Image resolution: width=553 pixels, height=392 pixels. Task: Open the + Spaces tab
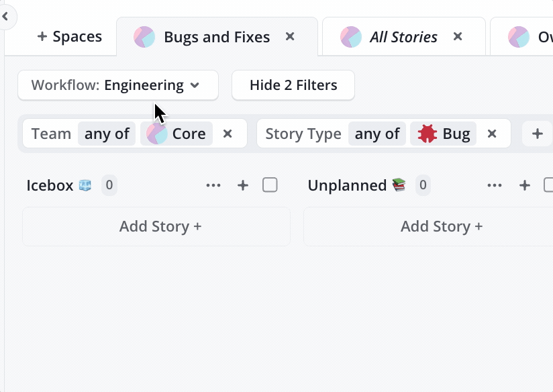69,37
